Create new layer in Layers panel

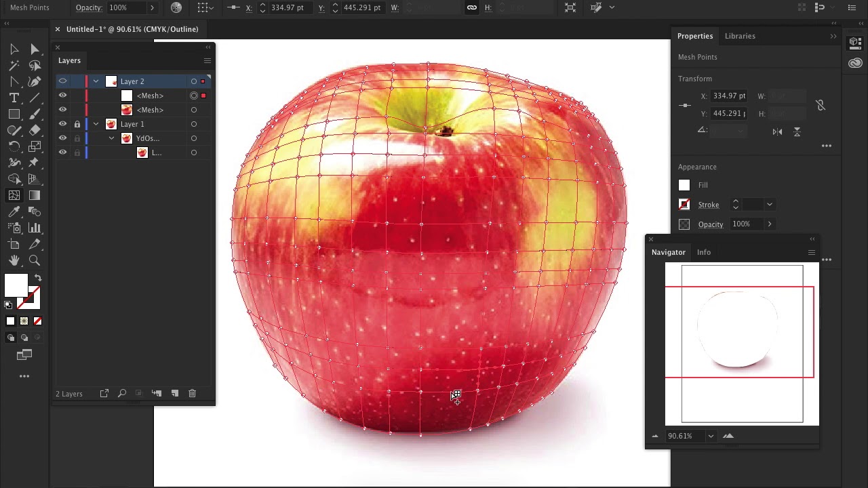[174, 393]
